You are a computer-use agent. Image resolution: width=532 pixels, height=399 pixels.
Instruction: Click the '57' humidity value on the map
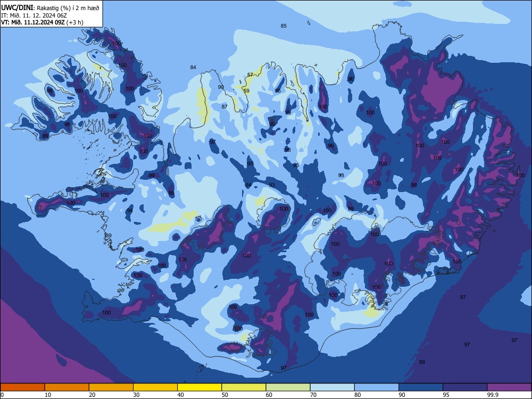click(250, 74)
